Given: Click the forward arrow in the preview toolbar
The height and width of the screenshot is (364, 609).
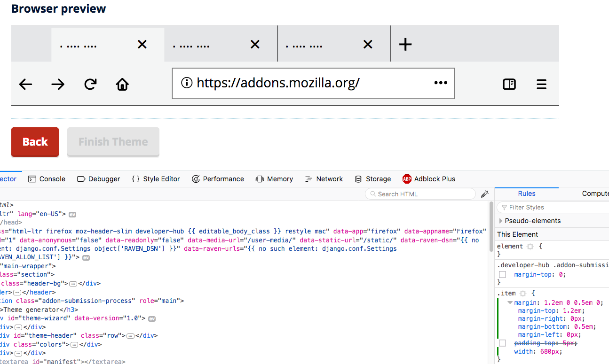Looking at the screenshot, I should coord(58,85).
